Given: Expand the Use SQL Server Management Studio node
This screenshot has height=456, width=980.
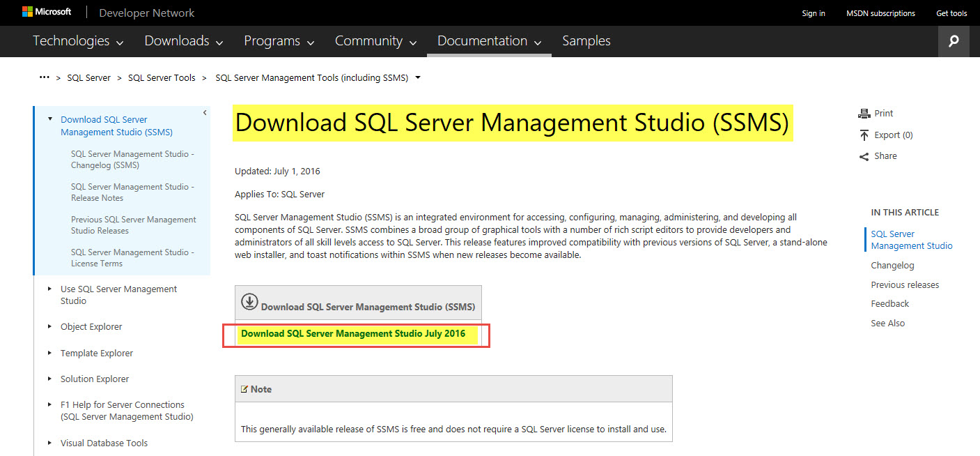Looking at the screenshot, I should (50, 288).
